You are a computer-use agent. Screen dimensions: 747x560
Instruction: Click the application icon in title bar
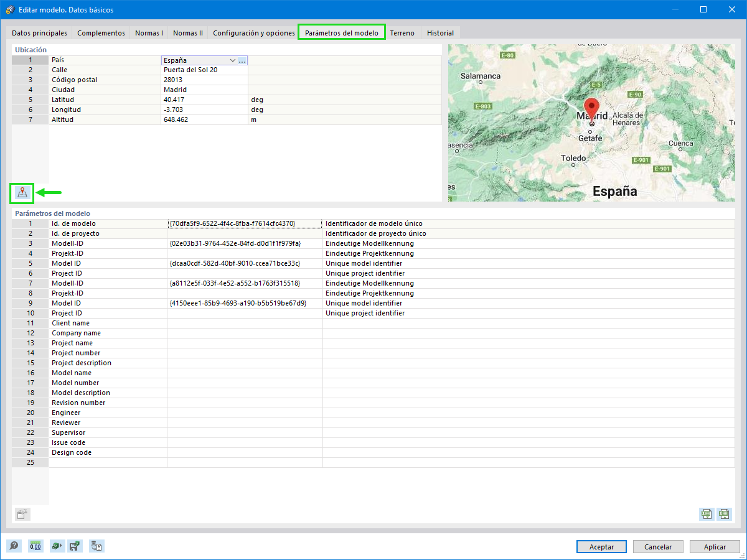(9, 9)
